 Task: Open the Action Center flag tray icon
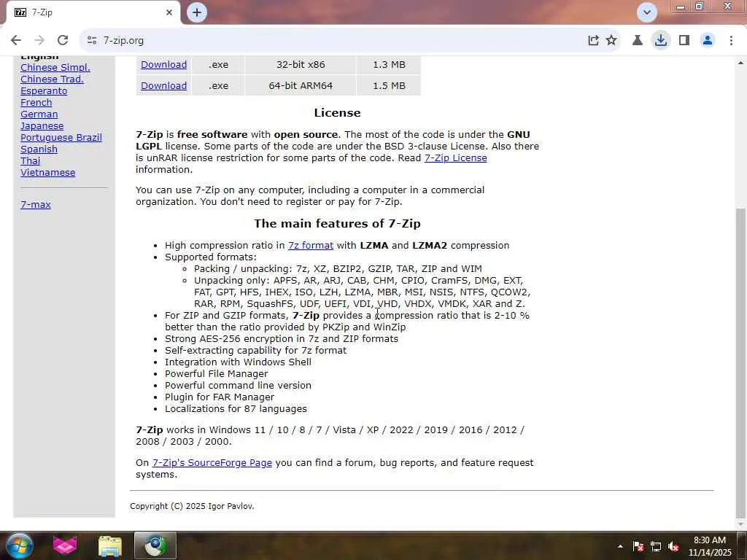(x=638, y=546)
